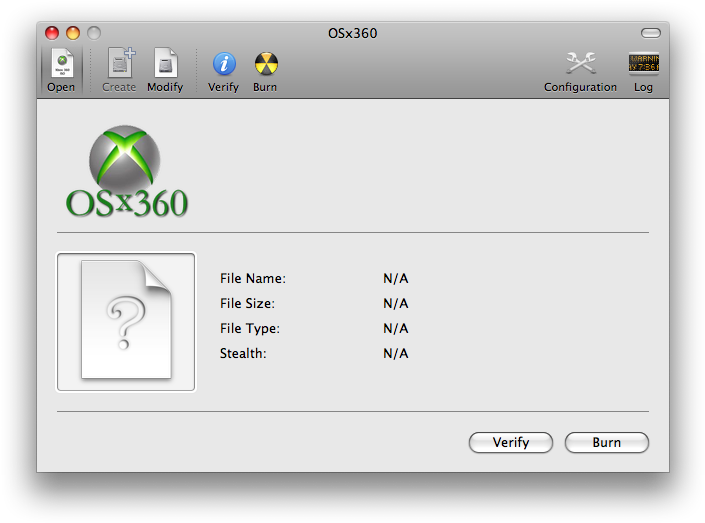Toggle toolbar visibility with the pill button
The height and width of the screenshot is (523, 705).
(651, 33)
